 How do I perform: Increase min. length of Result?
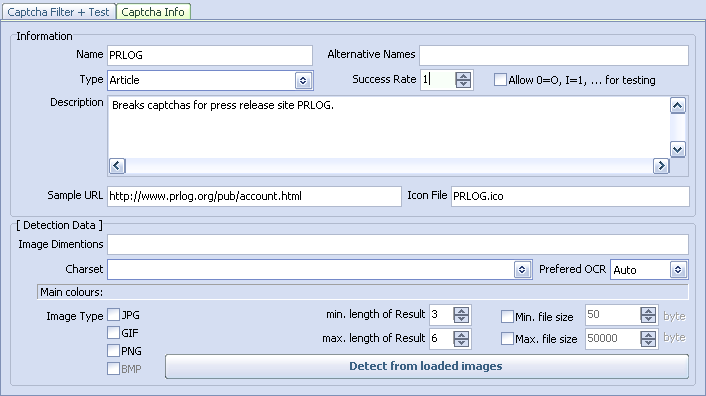[461, 310]
